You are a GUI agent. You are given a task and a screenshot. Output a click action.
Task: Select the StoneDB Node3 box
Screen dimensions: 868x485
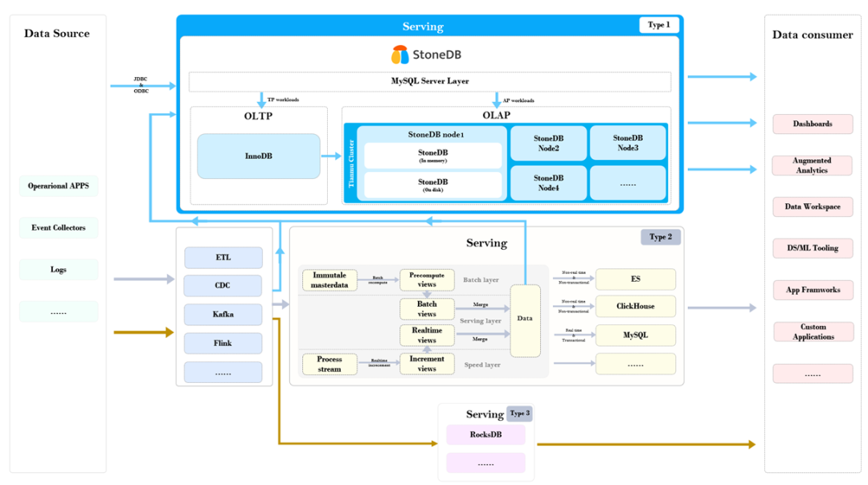point(628,143)
